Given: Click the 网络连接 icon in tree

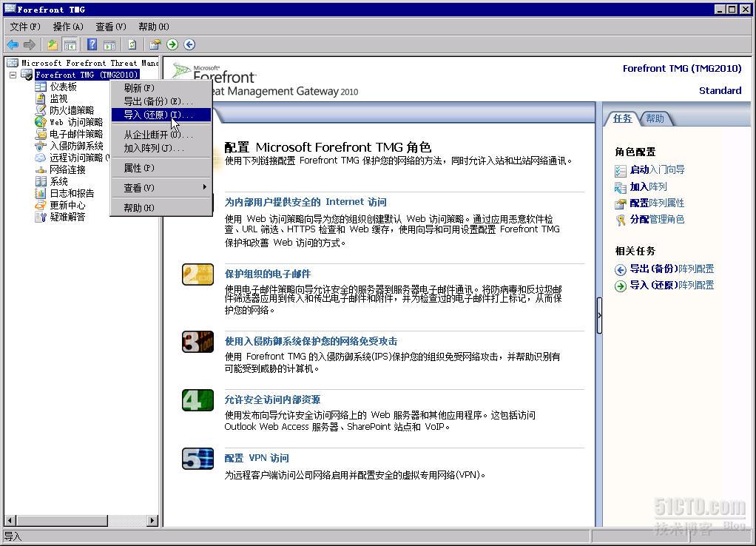Looking at the screenshot, I should point(41,169).
